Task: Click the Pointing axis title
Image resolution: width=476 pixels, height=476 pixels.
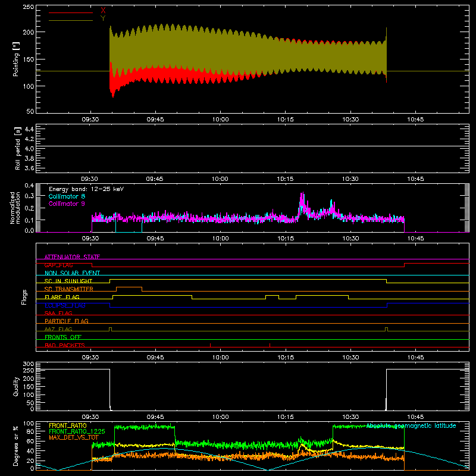Action: click(16, 59)
